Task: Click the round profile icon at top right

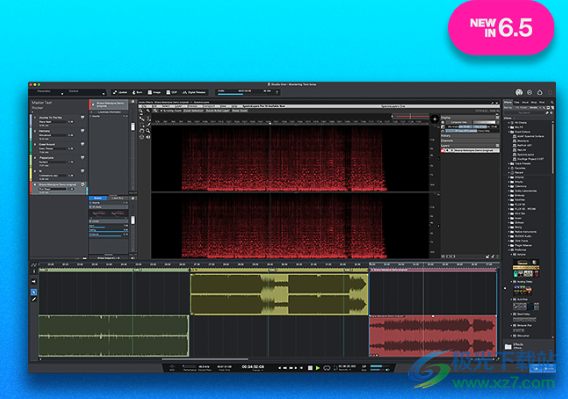Action: point(519,92)
